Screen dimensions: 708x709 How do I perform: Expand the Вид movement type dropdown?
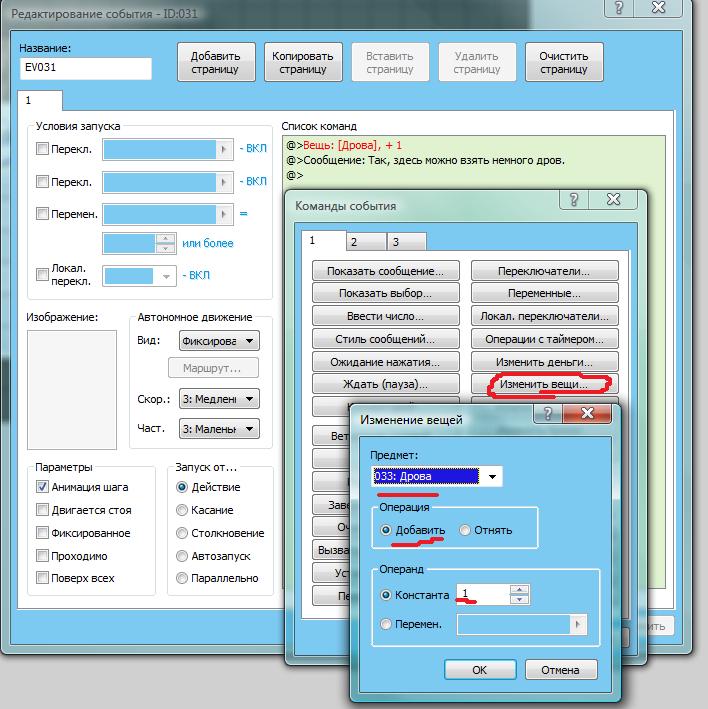point(249,341)
